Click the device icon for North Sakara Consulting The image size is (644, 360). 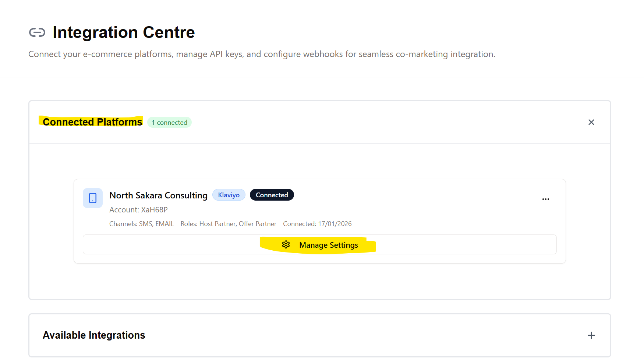coord(93,198)
